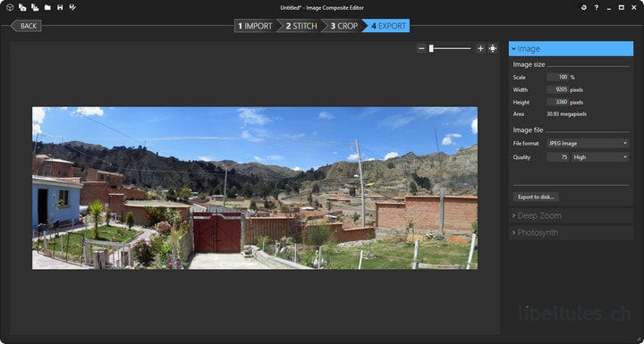Open the File format dropdown
644x344 pixels.
(x=588, y=143)
